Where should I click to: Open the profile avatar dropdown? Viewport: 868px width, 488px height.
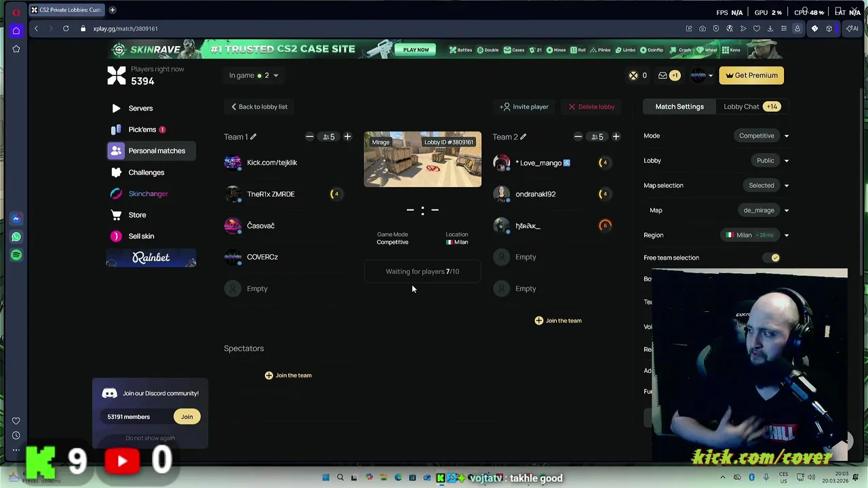click(x=702, y=75)
